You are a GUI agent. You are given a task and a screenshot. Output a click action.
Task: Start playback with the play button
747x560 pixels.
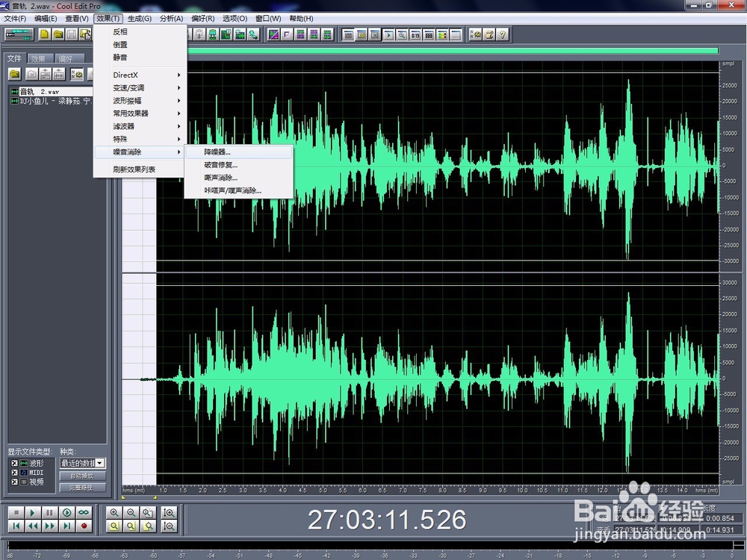[x=32, y=512]
